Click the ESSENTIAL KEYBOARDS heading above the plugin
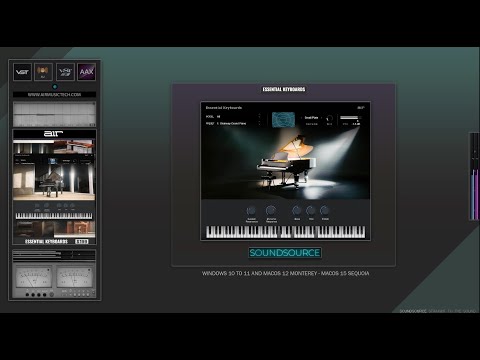The image size is (480, 360). [284, 89]
